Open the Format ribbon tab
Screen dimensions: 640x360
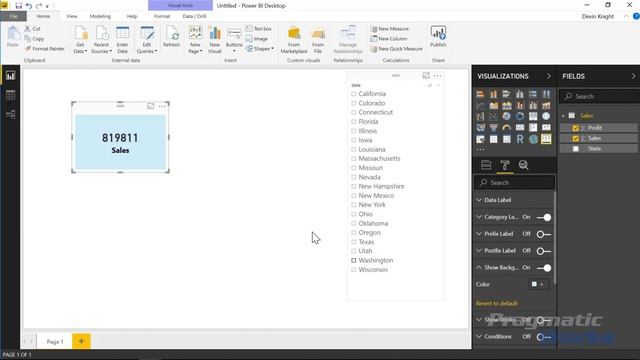tap(162, 16)
